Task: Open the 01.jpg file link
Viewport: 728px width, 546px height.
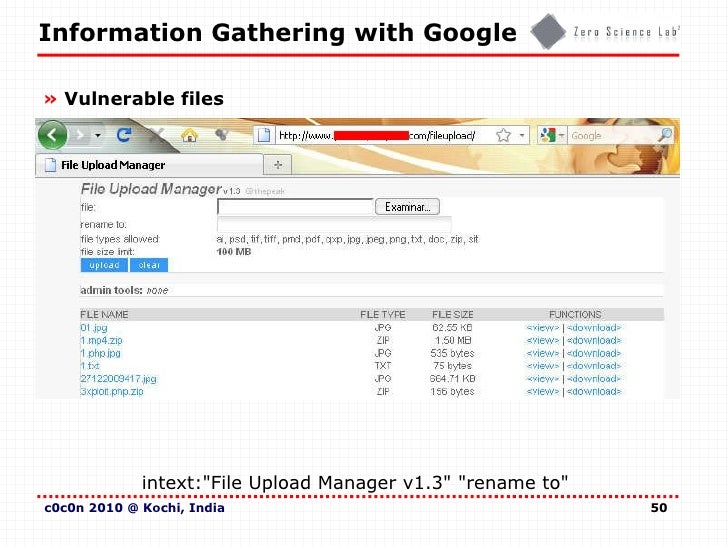Action: 94,328
